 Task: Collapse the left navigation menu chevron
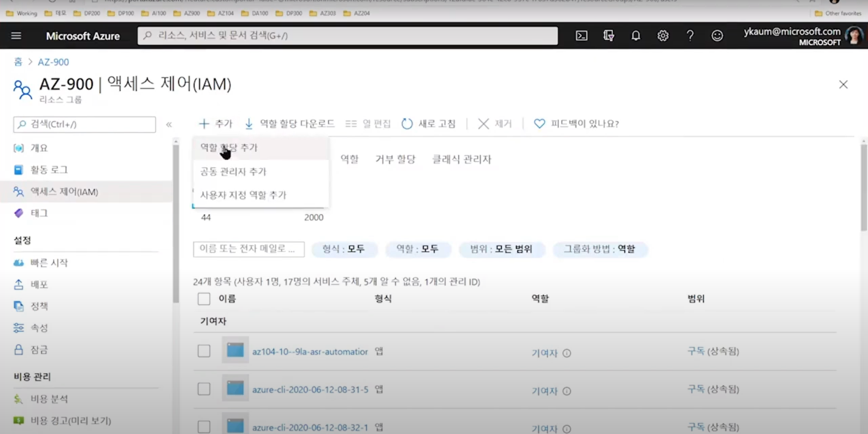click(x=169, y=124)
